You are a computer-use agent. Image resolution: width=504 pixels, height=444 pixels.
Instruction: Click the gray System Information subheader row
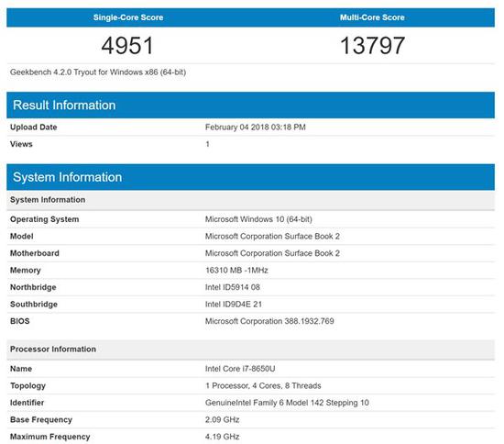pos(251,200)
